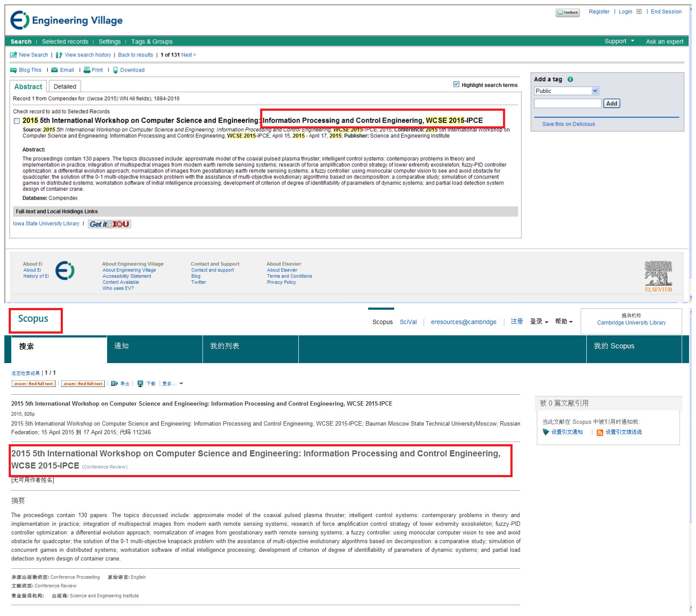The image size is (696, 616).
Task: Click the Back to results link
Action: tap(135, 55)
